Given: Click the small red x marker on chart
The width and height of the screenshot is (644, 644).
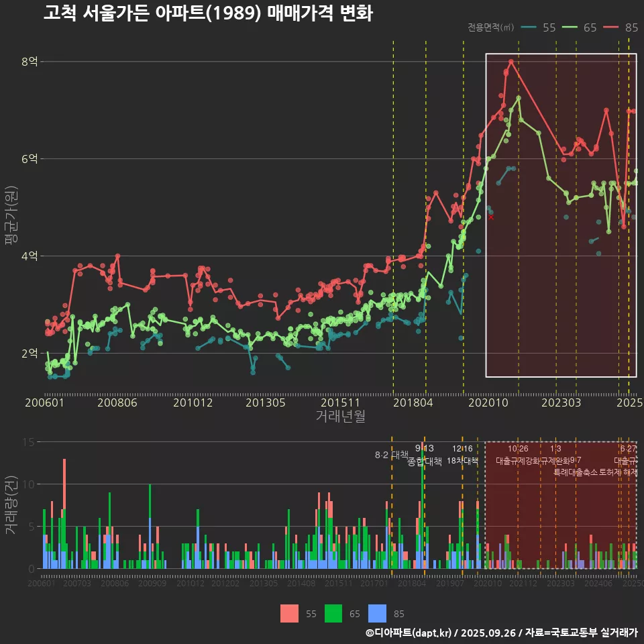Looking at the screenshot, I should (491, 217).
